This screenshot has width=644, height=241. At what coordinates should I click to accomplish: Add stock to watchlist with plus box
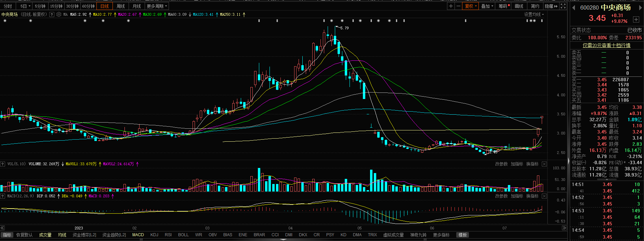pyautogui.click(x=636, y=19)
